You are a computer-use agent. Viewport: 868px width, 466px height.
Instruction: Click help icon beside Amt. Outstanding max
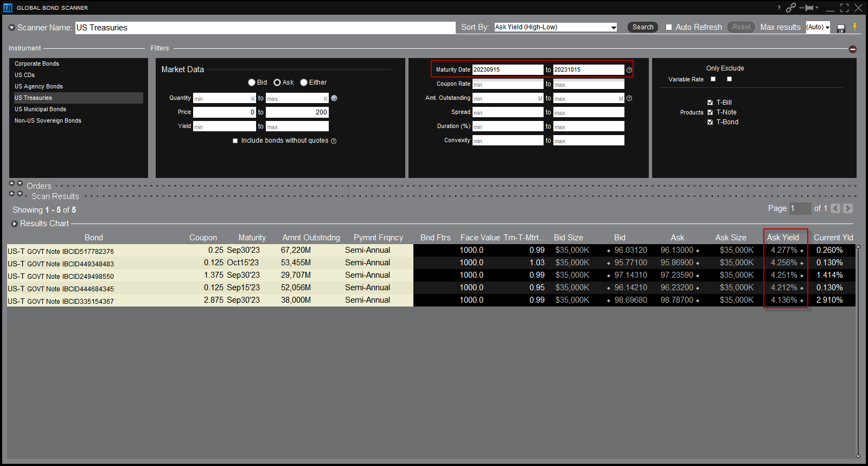point(629,98)
